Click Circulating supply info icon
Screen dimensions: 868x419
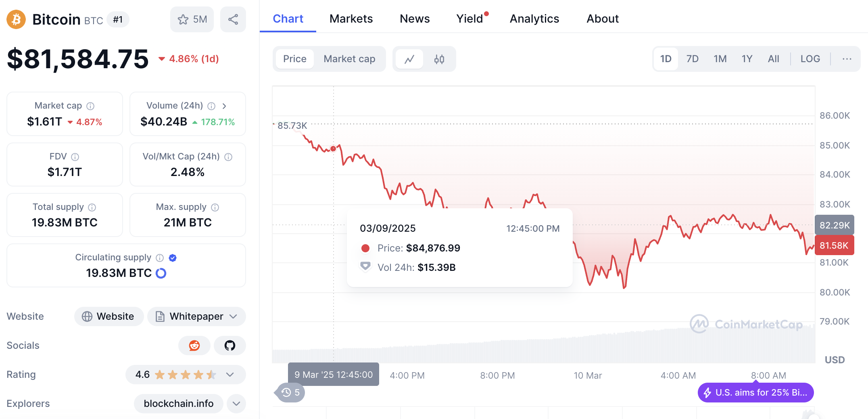[160, 258]
